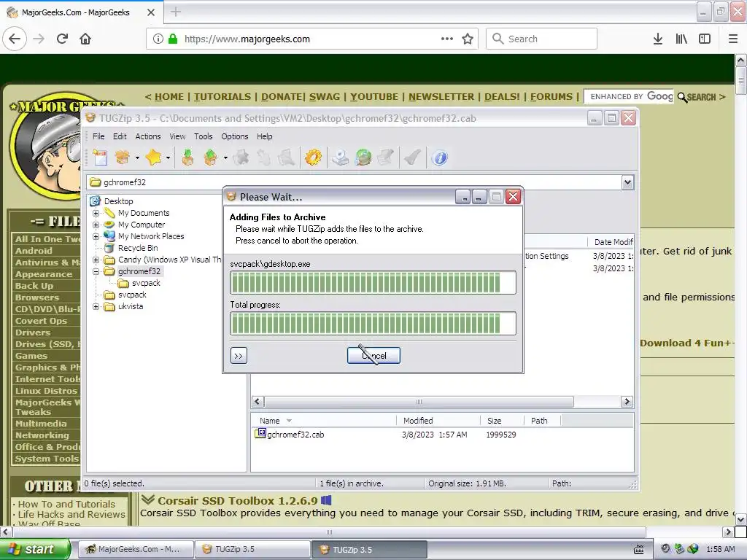Cancel the Adding Files to Archive operation

tap(373, 356)
